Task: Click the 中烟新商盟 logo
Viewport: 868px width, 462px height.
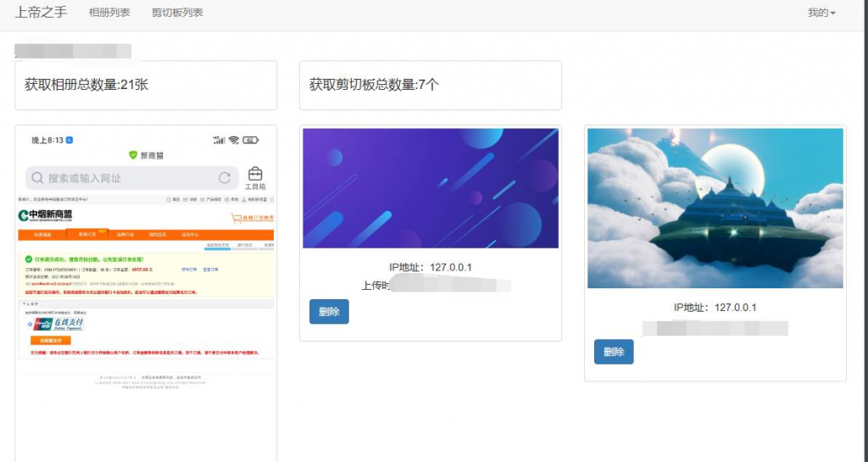Action: point(45,215)
